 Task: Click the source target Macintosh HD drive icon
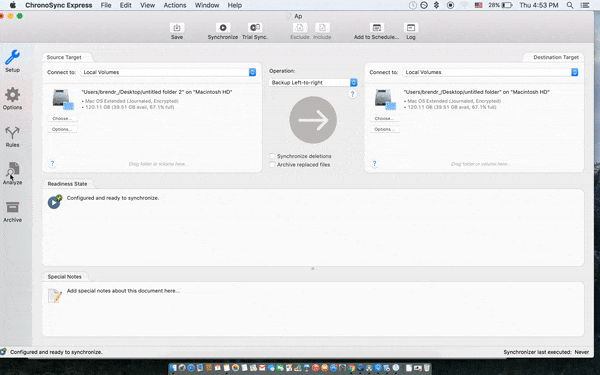(x=62, y=99)
